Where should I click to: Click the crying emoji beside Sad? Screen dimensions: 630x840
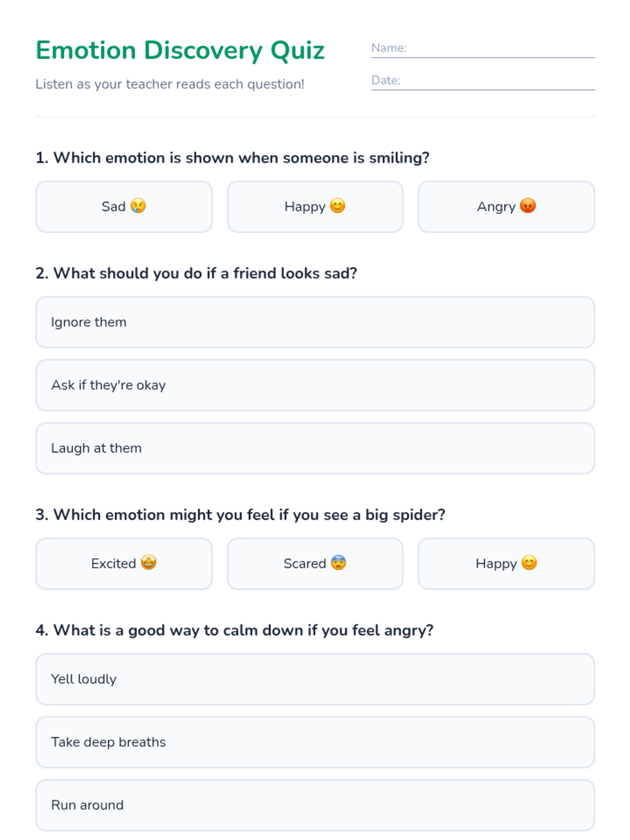coord(138,206)
